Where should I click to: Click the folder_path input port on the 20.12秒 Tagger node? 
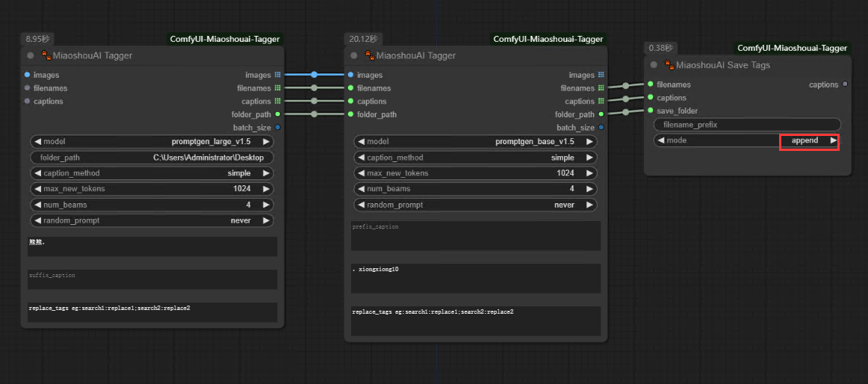(350, 114)
